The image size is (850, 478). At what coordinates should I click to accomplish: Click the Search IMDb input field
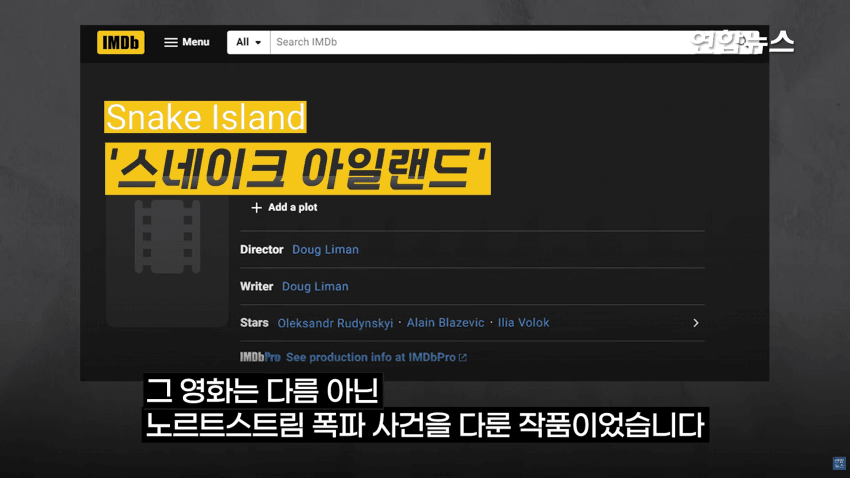coord(515,42)
